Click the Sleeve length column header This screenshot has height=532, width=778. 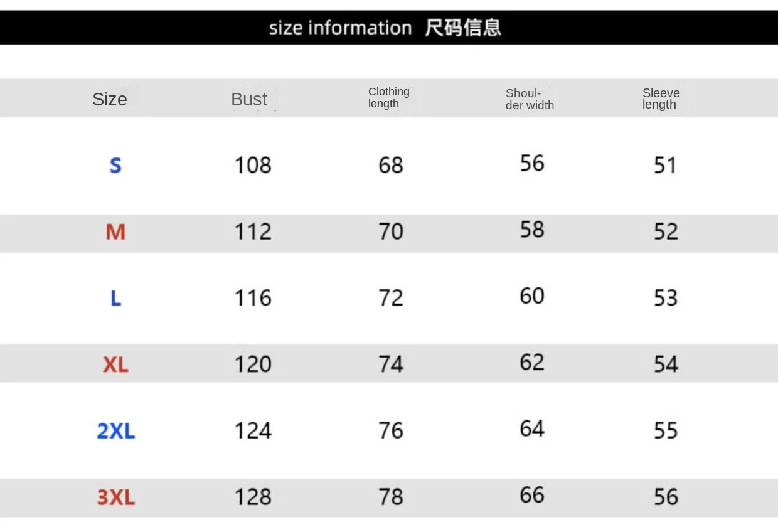661,99
